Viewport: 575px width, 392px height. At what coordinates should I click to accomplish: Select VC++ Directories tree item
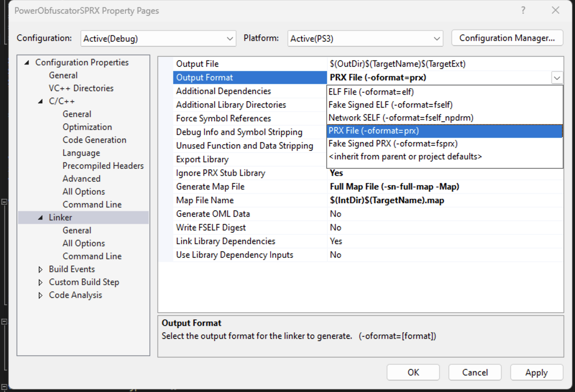pyautogui.click(x=81, y=88)
